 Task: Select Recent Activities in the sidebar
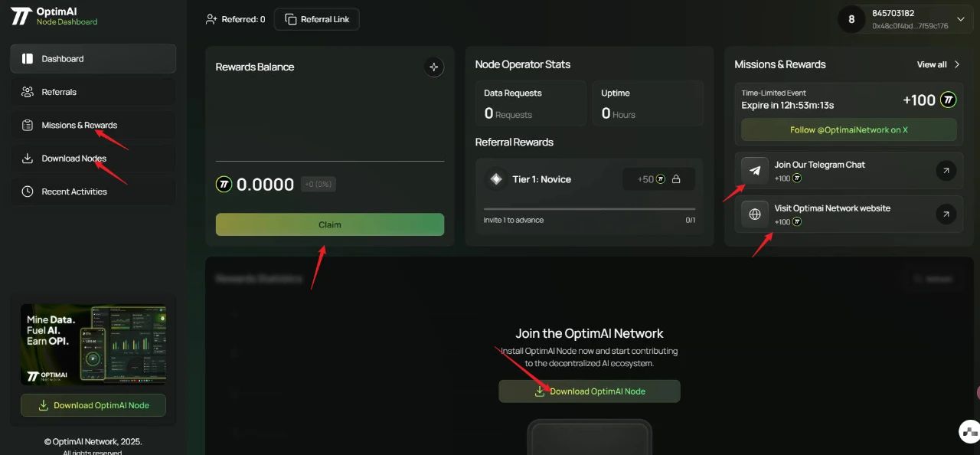(x=93, y=191)
